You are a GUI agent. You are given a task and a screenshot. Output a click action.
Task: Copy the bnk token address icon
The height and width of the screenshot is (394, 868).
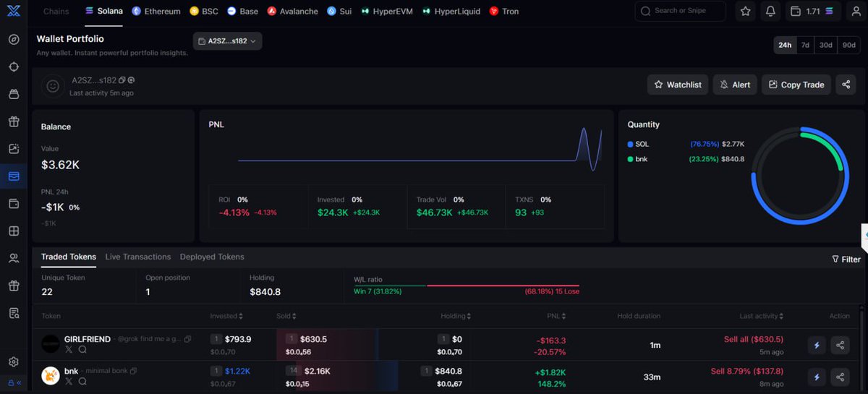coord(134,371)
